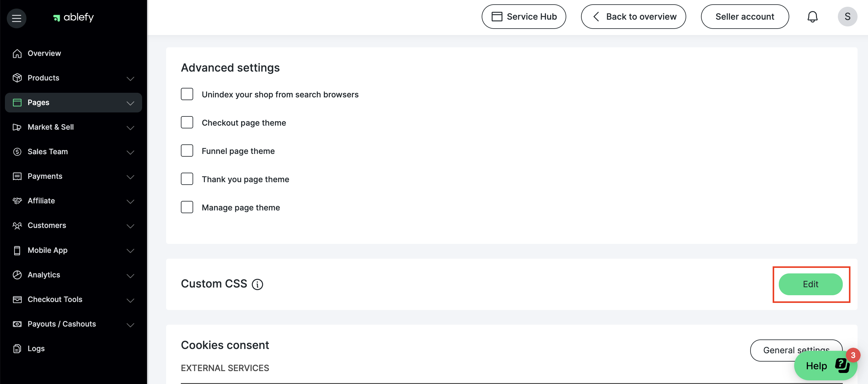
Task: Enable Unindex your shop from search browsers
Action: (187, 94)
